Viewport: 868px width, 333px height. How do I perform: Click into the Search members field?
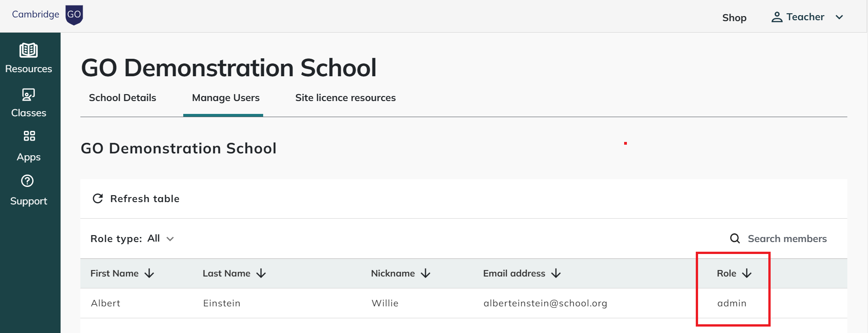coord(787,238)
